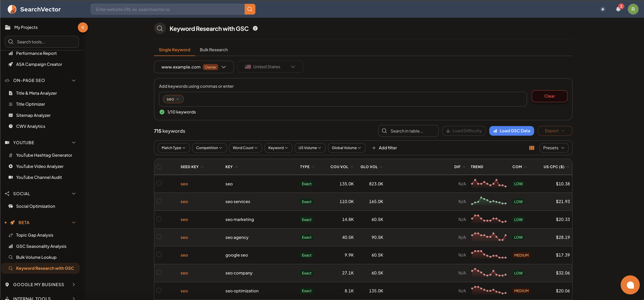Check the seo company row

point(159,272)
